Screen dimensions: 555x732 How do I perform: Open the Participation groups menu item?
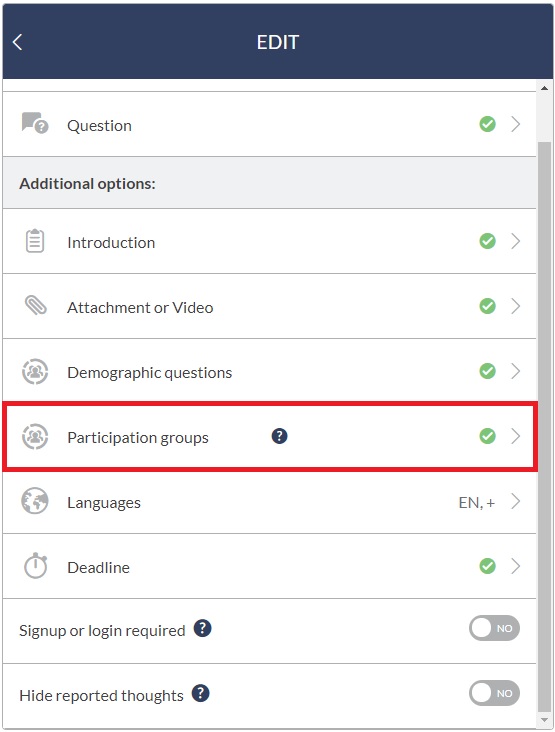pos(270,436)
